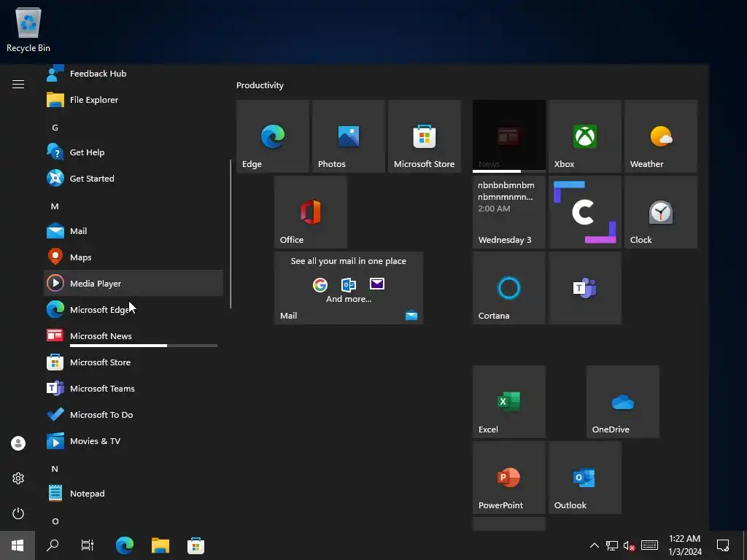
Task: Open the Weather tile
Action: click(x=661, y=136)
